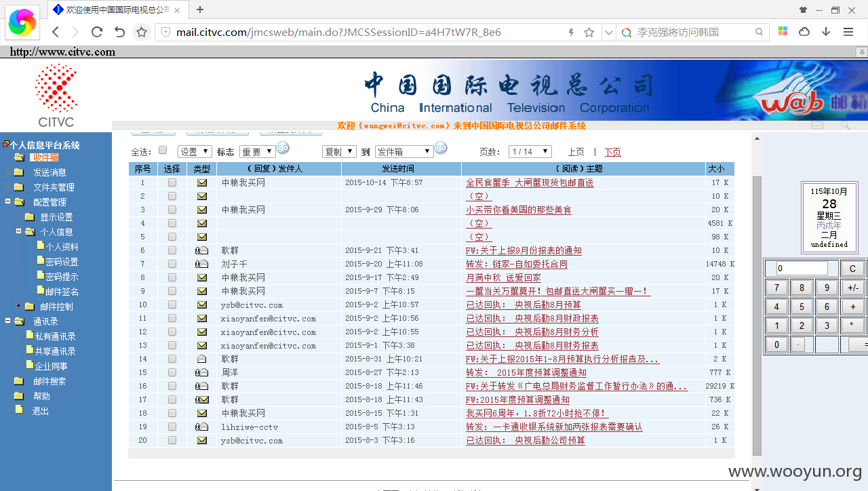The height and width of the screenshot is (491, 868).
Task: Click calculator button 7
Action: tap(776, 288)
